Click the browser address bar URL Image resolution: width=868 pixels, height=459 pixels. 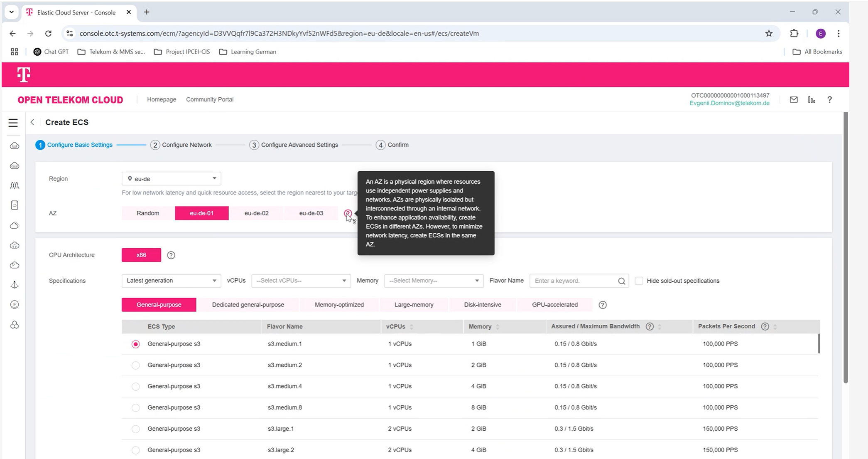pyautogui.click(x=279, y=34)
